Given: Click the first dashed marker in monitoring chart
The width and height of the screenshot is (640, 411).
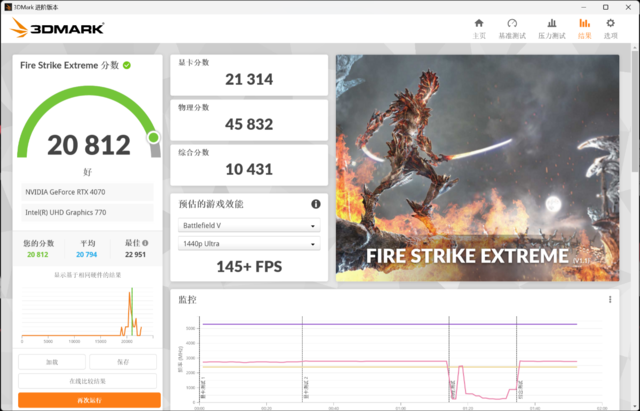Looking at the screenshot, I should tap(302, 359).
